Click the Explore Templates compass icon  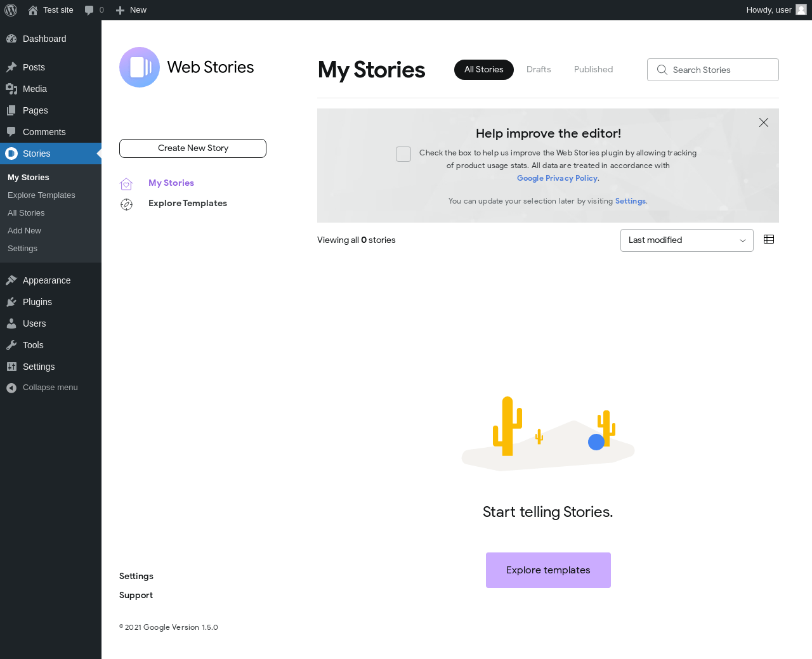(126, 204)
